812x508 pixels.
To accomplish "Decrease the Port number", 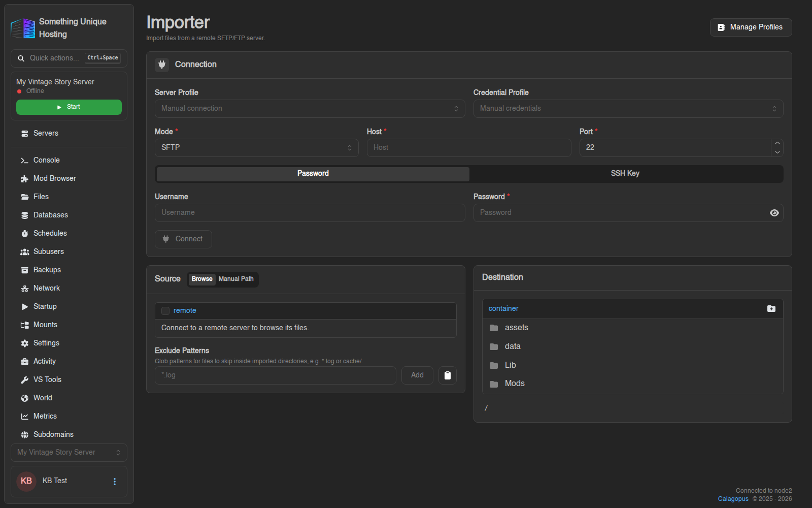I will click(777, 152).
